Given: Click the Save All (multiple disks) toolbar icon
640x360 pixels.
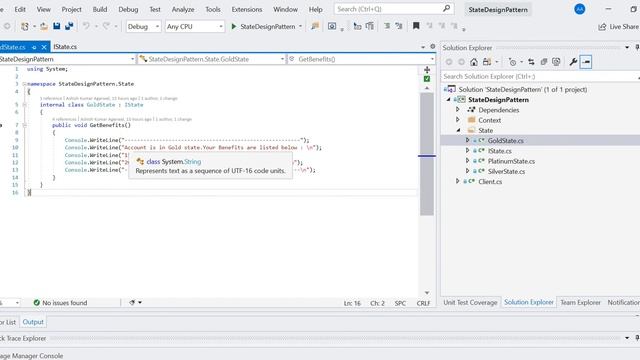Looking at the screenshot, I should (69, 26).
